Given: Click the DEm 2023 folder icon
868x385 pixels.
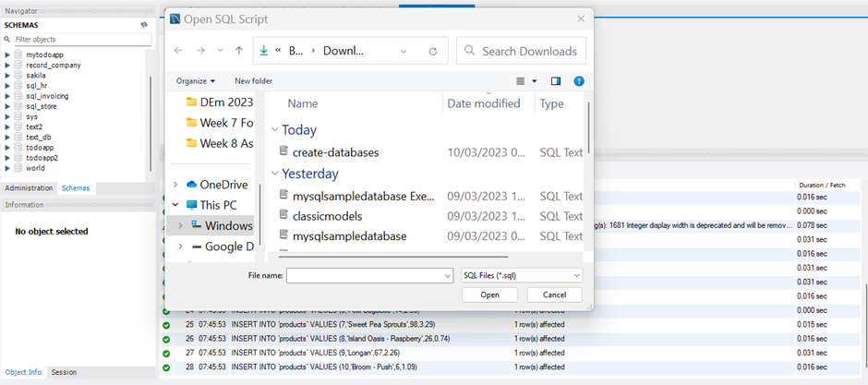Looking at the screenshot, I should (x=191, y=102).
